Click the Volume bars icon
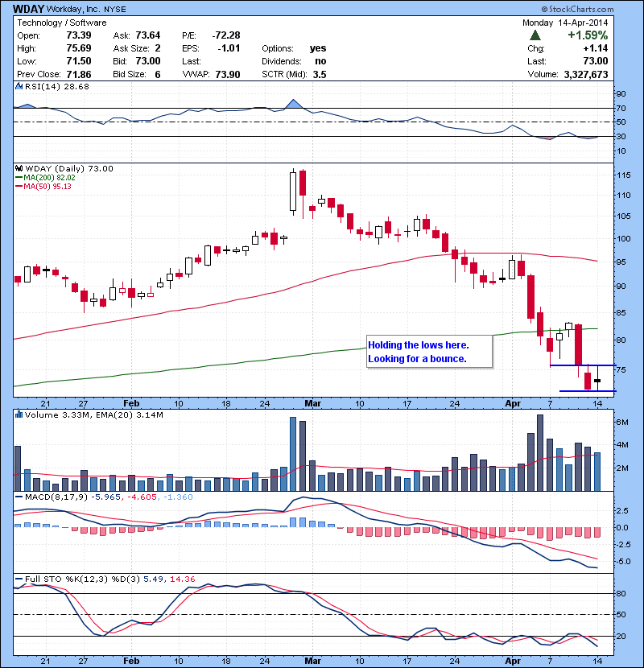The height and width of the screenshot is (668, 644). coord(19,414)
